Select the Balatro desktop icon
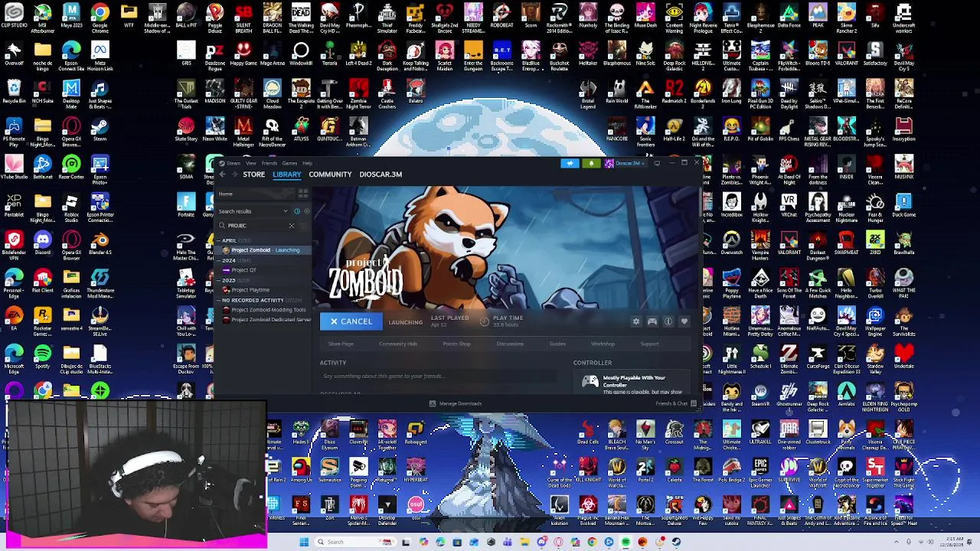 [x=416, y=92]
